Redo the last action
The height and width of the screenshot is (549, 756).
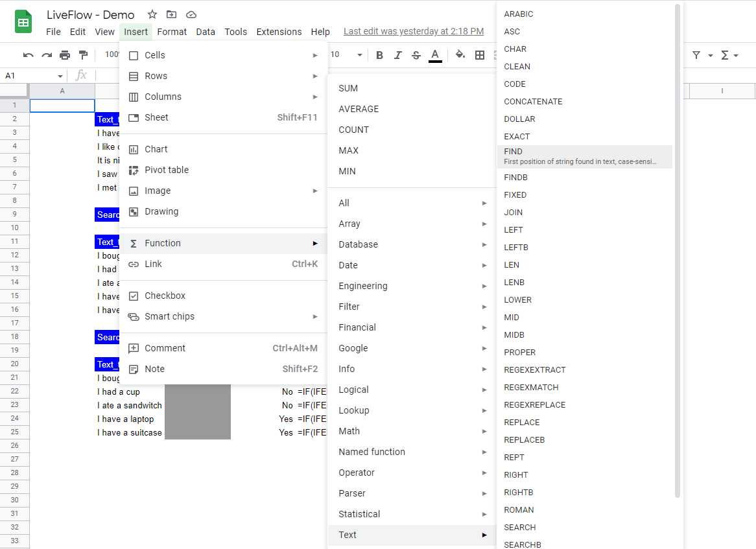point(46,55)
